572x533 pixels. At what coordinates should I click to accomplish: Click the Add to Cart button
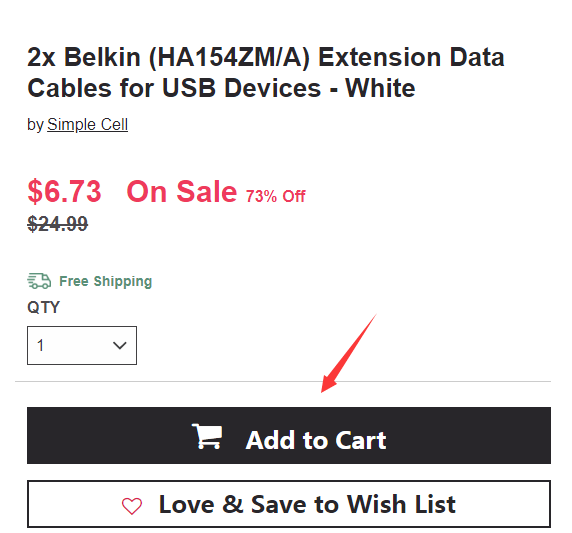289,436
